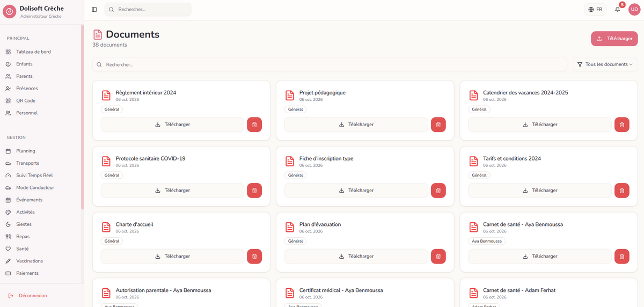
Task: Delete Carnet de santé - Aya Benmoussa
Action: 621,257
